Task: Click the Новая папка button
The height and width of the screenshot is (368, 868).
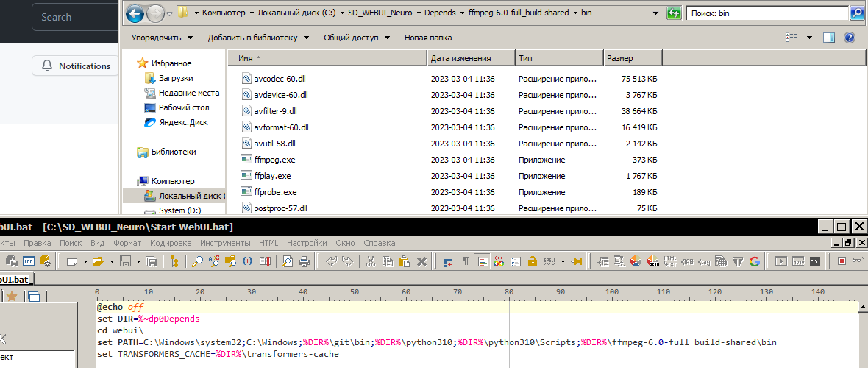Action: point(428,38)
